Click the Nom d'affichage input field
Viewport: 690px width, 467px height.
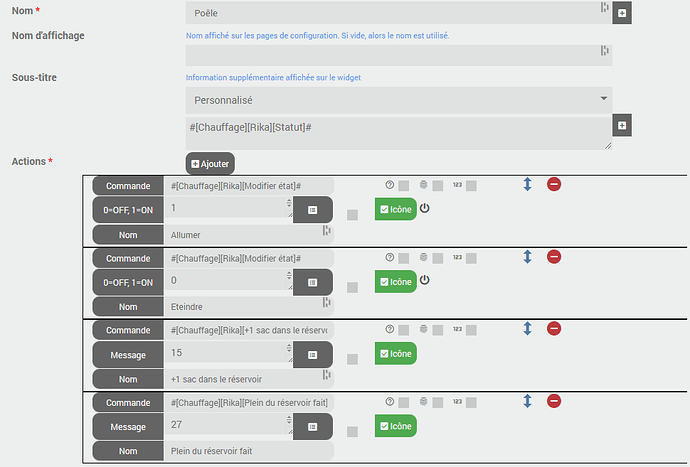(x=399, y=55)
